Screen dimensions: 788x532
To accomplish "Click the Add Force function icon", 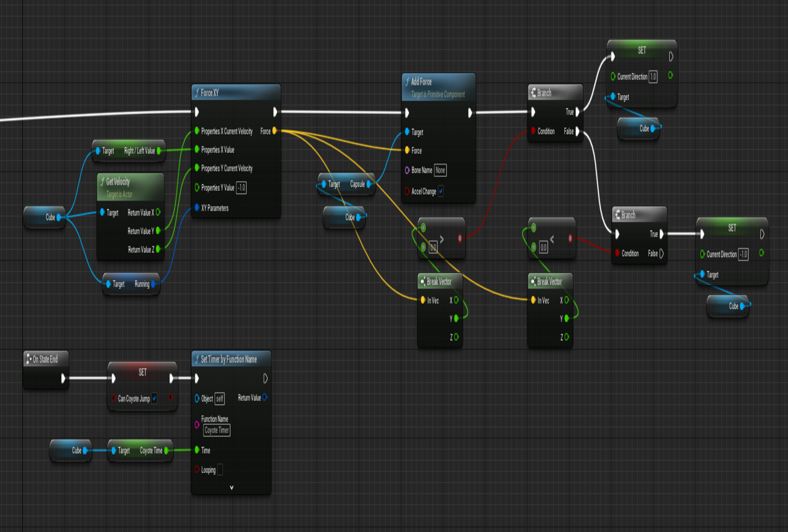I will click(x=407, y=82).
